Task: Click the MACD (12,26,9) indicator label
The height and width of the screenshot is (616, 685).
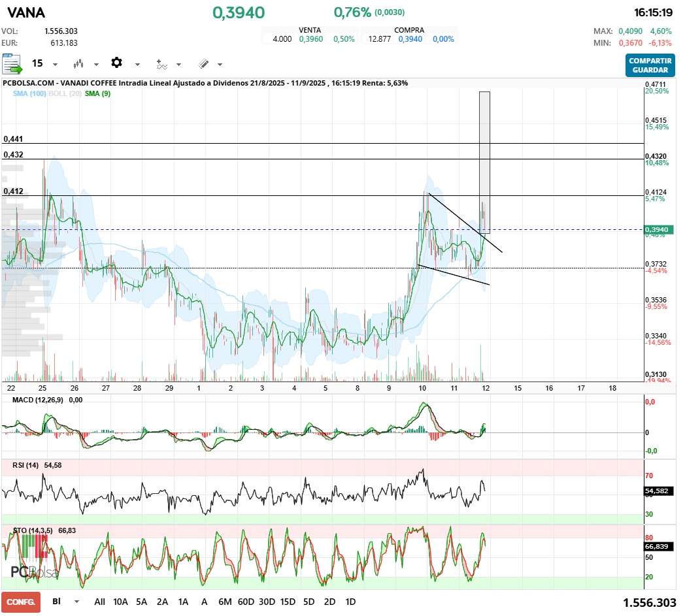Action: [37, 400]
